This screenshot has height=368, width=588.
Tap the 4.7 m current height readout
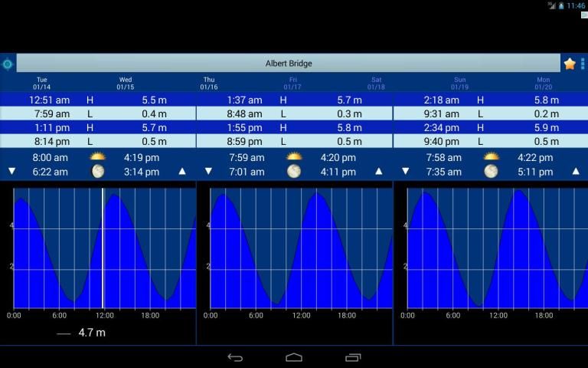91,333
